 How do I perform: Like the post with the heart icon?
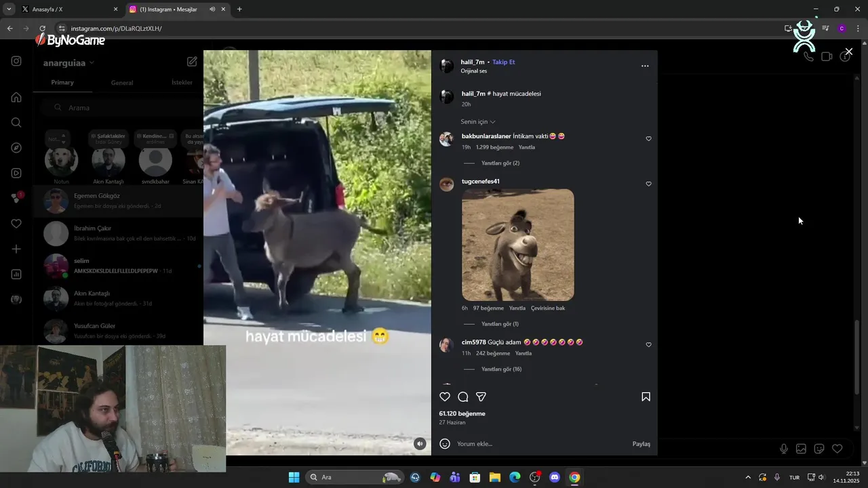pos(445,397)
